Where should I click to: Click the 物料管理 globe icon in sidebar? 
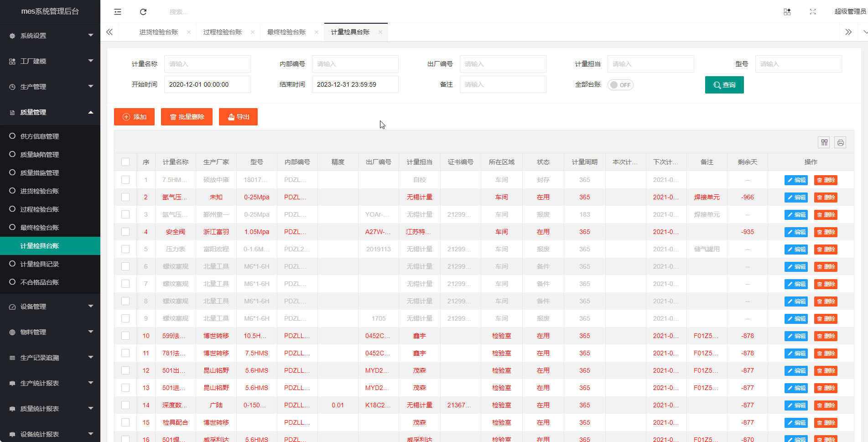tap(12, 332)
